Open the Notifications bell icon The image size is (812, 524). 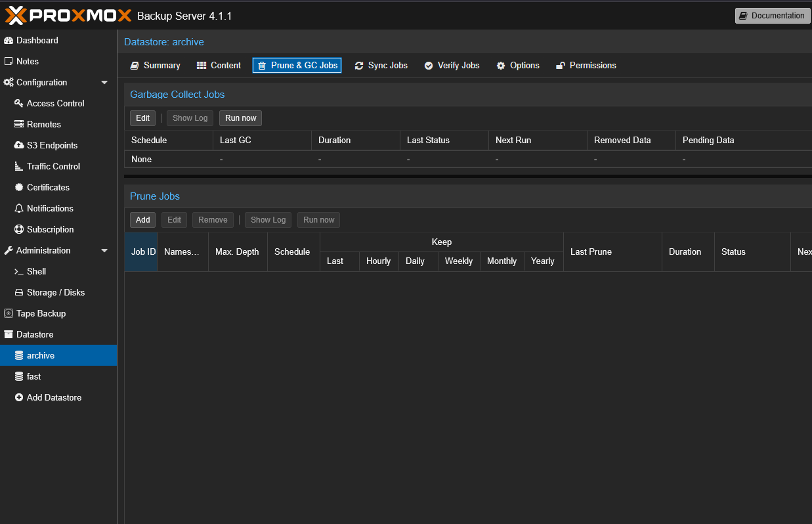(19, 208)
